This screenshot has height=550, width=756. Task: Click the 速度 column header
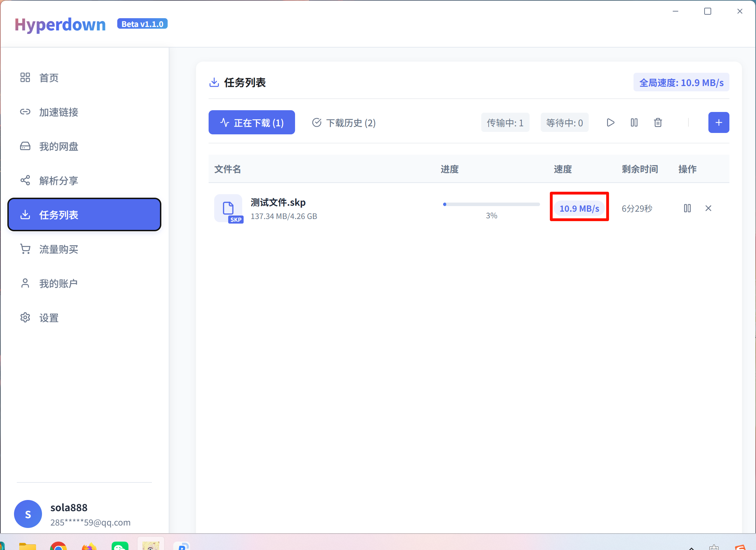[x=563, y=169]
